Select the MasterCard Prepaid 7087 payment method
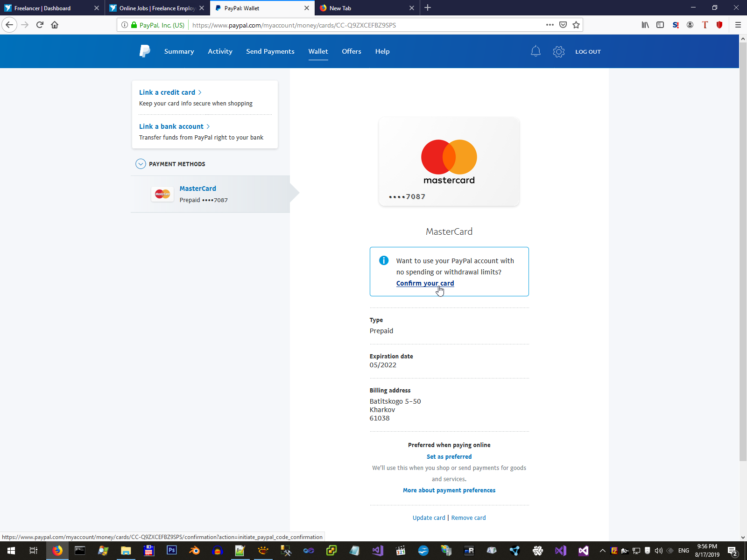Screen dimensions: 747x560 pyautogui.click(x=211, y=194)
